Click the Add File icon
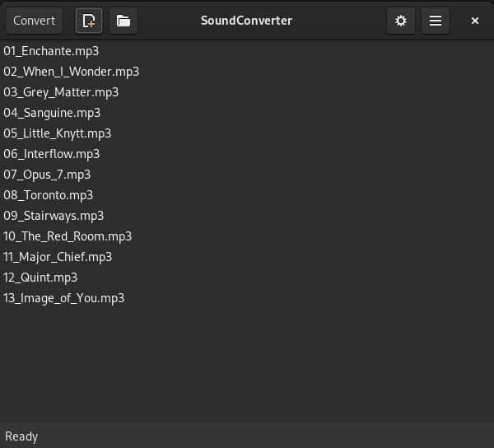494x448 pixels. coord(89,21)
